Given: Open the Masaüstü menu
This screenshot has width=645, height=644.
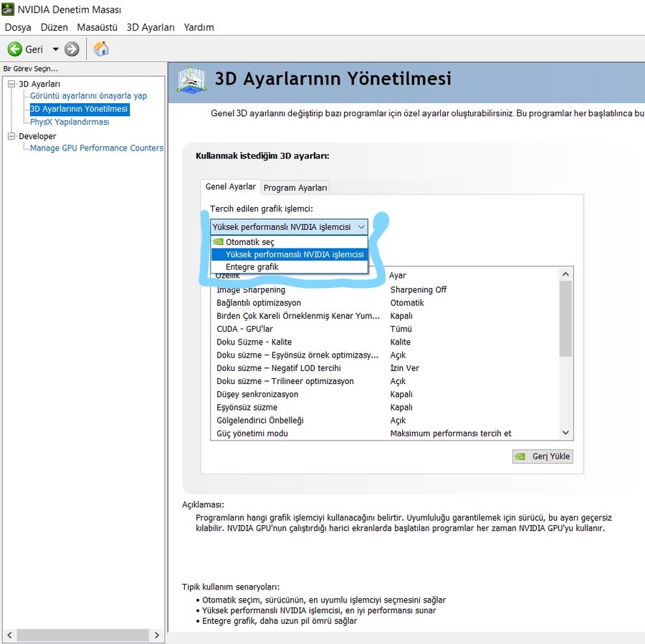Looking at the screenshot, I should tap(97, 27).
